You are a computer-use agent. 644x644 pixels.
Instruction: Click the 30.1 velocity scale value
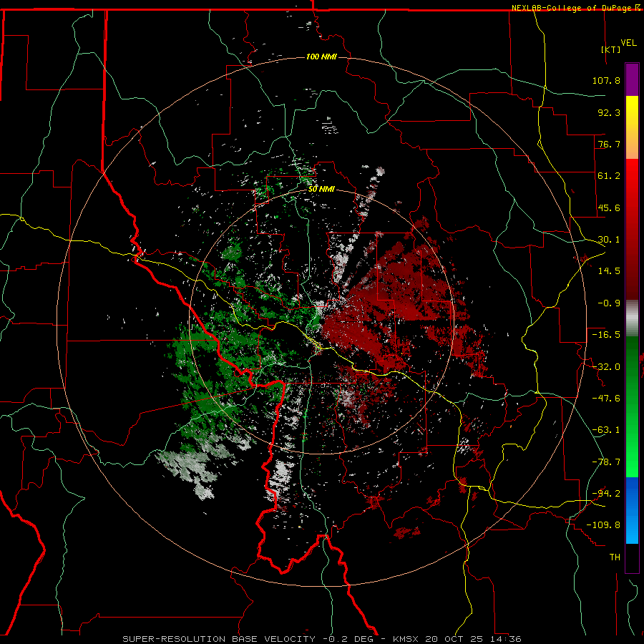[x=609, y=240]
